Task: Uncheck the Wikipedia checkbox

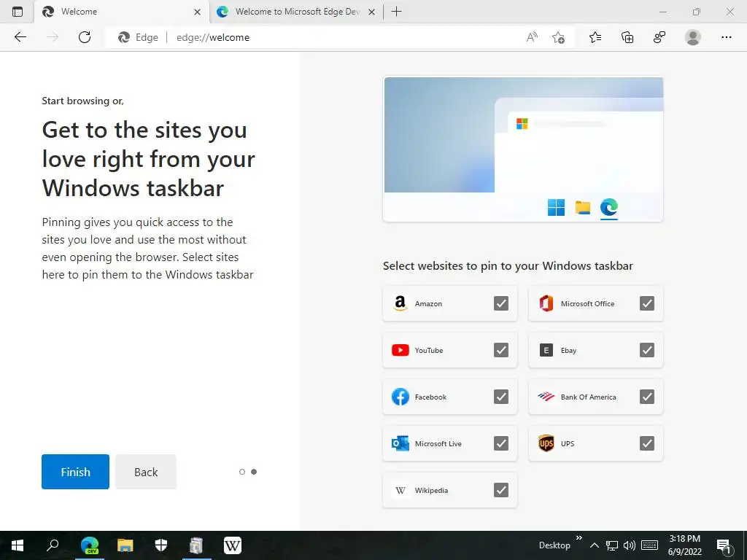Action: click(500, 490)
